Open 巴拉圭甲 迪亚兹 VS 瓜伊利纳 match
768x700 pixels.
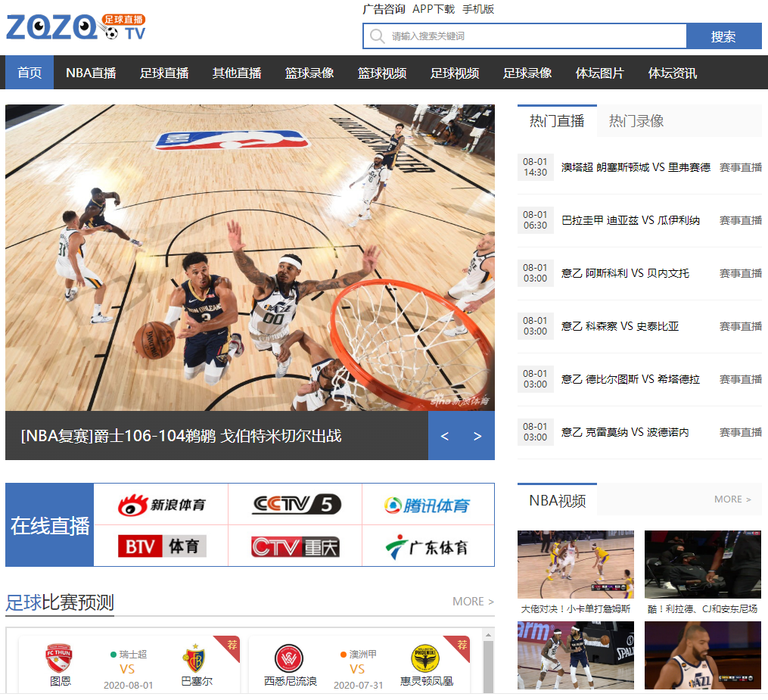[630, 220]
